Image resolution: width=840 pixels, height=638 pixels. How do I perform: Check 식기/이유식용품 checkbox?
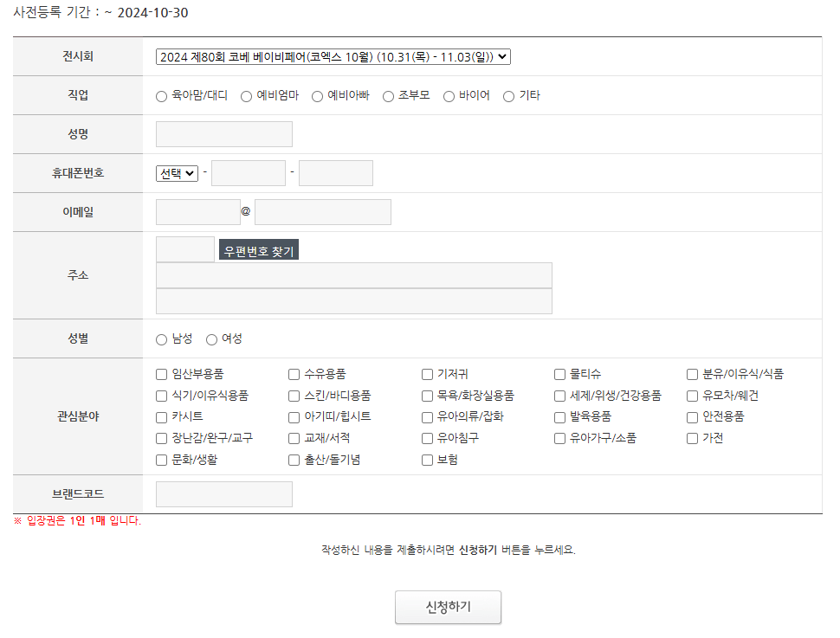(x=161, y=396)
